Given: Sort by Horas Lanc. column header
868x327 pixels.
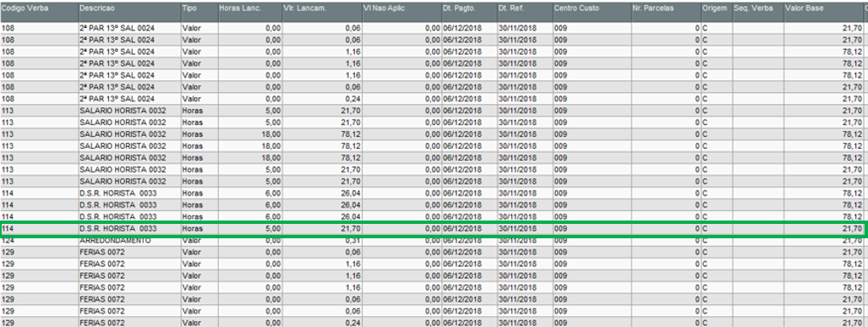Looking at the screenshot, I should pos(250,12).
